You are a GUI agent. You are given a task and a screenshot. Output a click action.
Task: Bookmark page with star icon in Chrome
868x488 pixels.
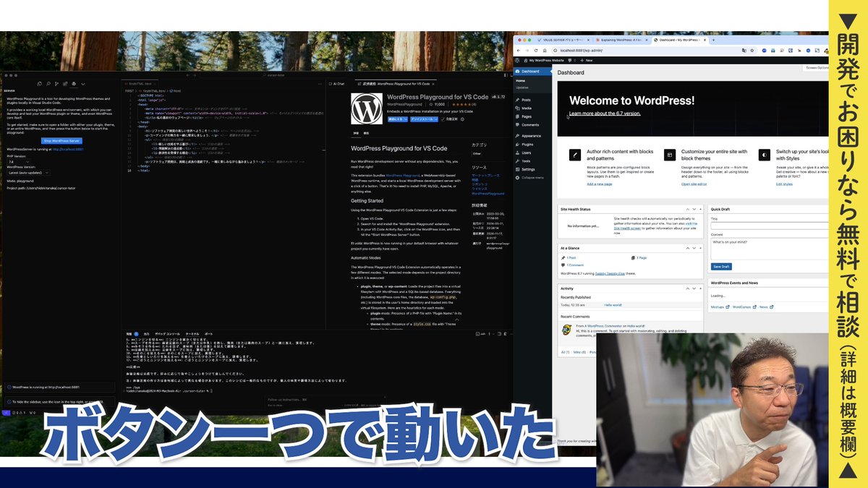point(752,51)
